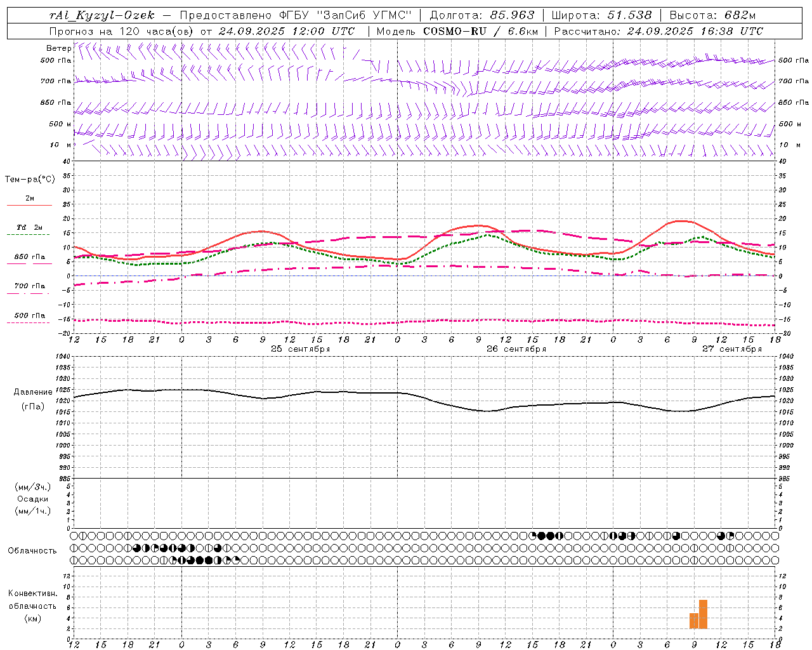Click the 25 сентября date label
Screen dimensions: 812x650
click(300, 349)
